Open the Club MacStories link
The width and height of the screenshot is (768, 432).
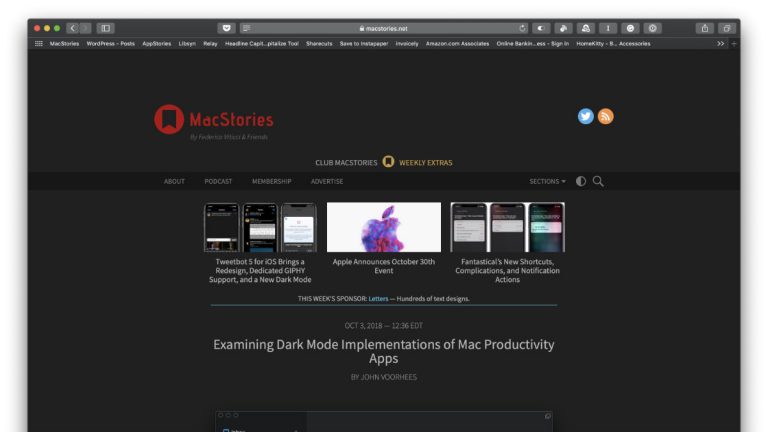pyautogui.click(x=346, y=163)
